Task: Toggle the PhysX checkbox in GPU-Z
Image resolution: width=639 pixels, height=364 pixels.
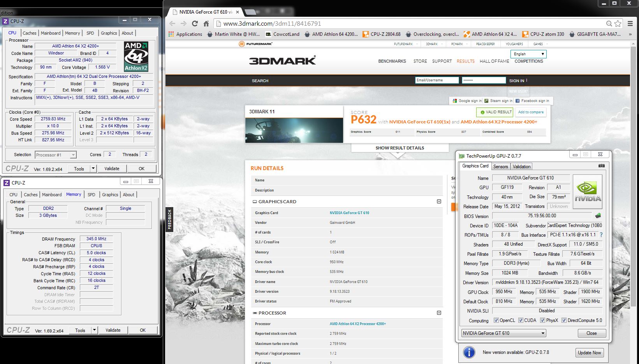Action: coord(542,320)
